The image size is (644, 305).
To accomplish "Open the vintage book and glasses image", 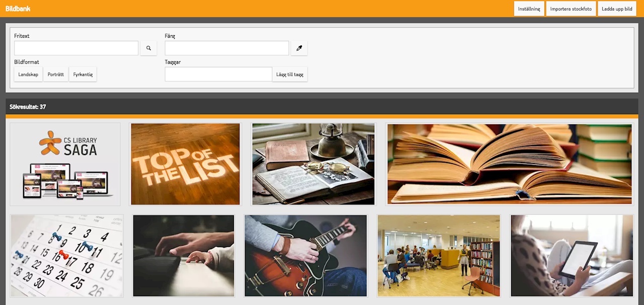I will (x=313, y=164).
